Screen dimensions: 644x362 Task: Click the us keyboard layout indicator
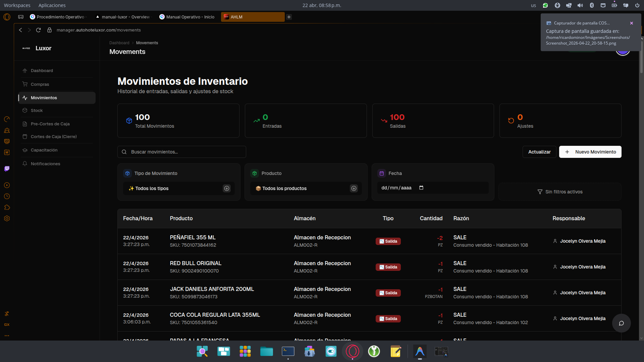(533, 5)
